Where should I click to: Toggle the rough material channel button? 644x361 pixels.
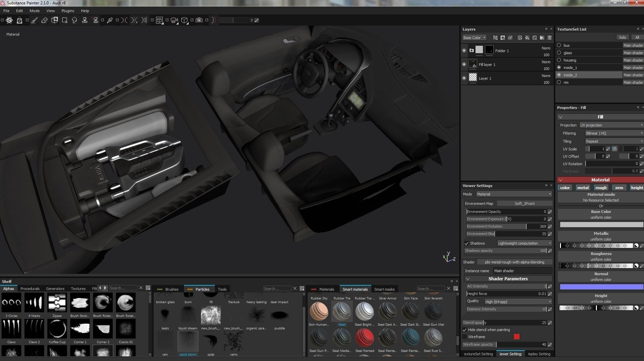(601, 188)
